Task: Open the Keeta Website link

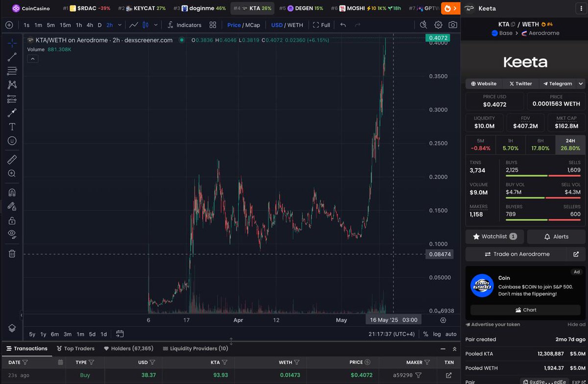Action: click(484, 84)
